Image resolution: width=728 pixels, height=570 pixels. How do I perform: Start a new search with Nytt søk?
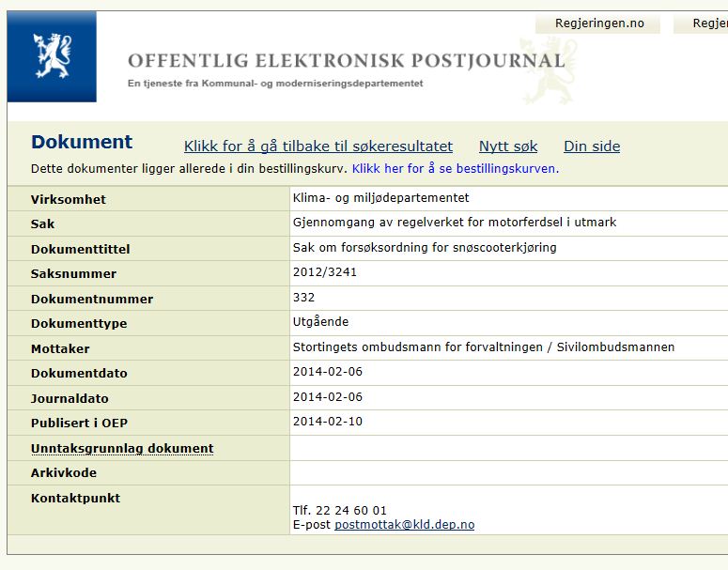508,146
